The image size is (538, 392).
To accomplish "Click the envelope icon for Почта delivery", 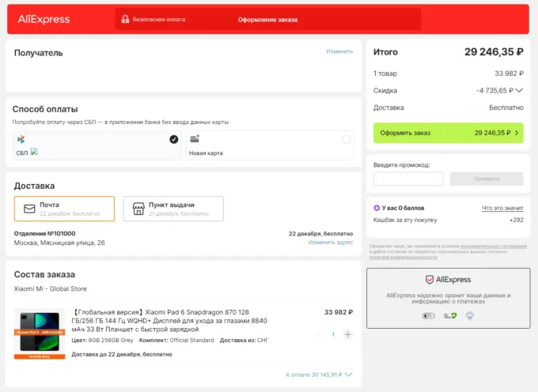I will coord(29,209).
